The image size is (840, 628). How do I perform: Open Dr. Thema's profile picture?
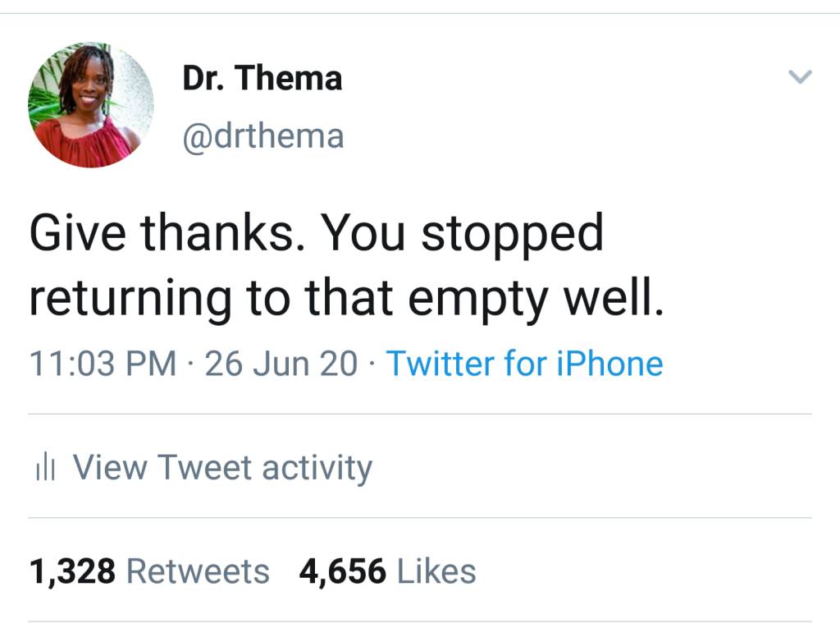(x=90, y=104)
